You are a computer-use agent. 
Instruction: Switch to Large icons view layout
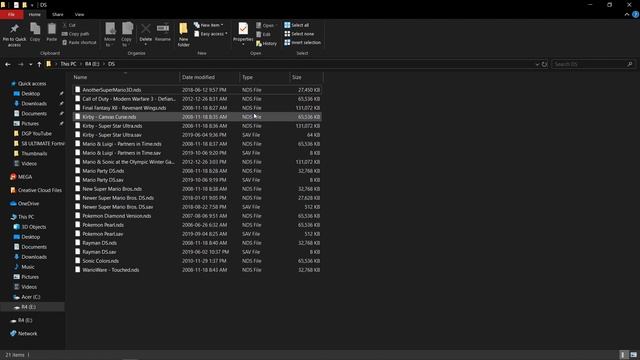tap(633, 355)
